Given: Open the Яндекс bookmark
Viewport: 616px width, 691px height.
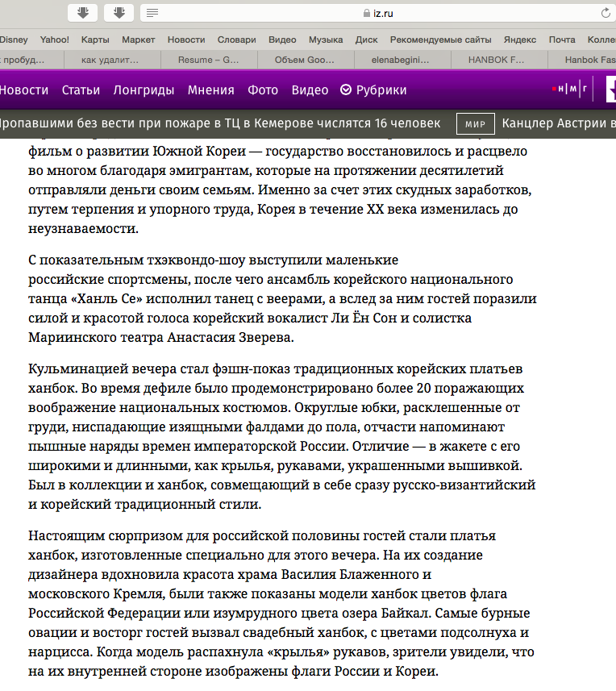Looking at the screenshot, I should coord(520,40).
